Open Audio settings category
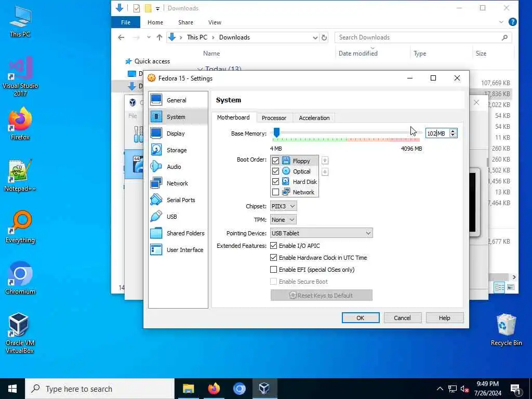This screenshot has width=532, height=399. point(178,167)
